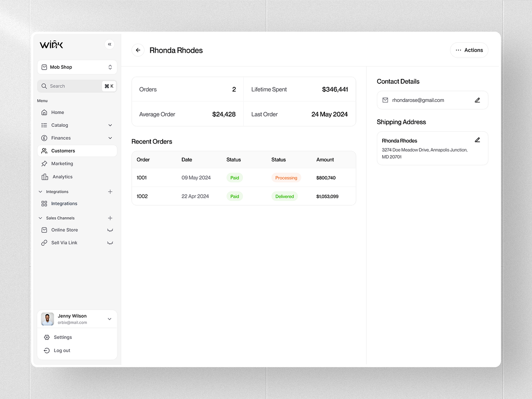The width and height of the screenshot is (532, 399).
Task: Open the Mob Shop store switcher
Action: (x=77, y=67)
